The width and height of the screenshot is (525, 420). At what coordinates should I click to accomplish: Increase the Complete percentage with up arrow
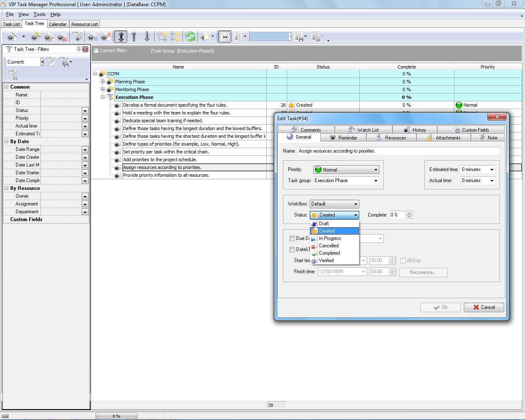point(409,213)
